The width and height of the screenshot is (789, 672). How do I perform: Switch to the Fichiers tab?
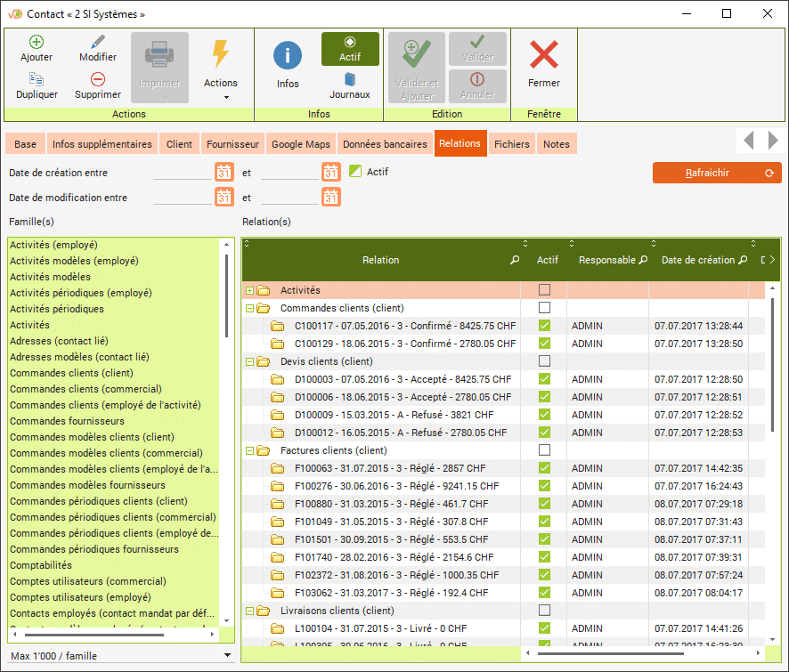click(511, 144)
